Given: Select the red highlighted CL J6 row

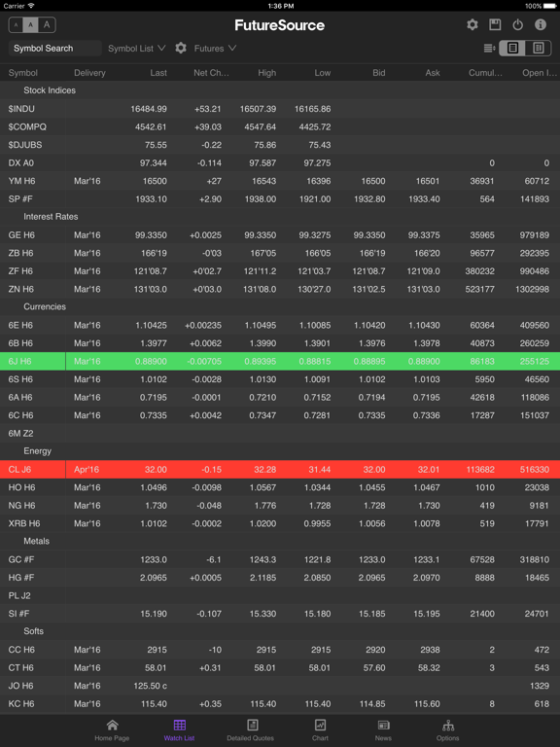Looking at the screenshot, I should (x=280, y=469).
